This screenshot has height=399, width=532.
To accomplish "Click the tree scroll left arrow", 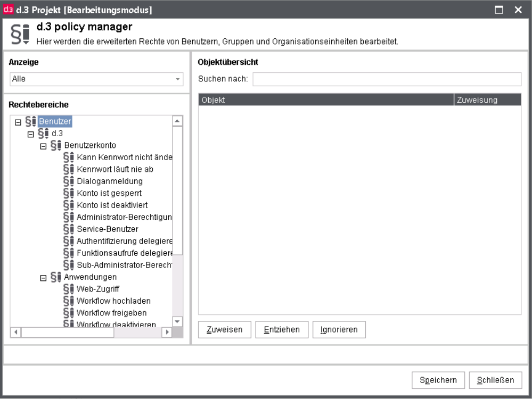I will tap(15, 332).
